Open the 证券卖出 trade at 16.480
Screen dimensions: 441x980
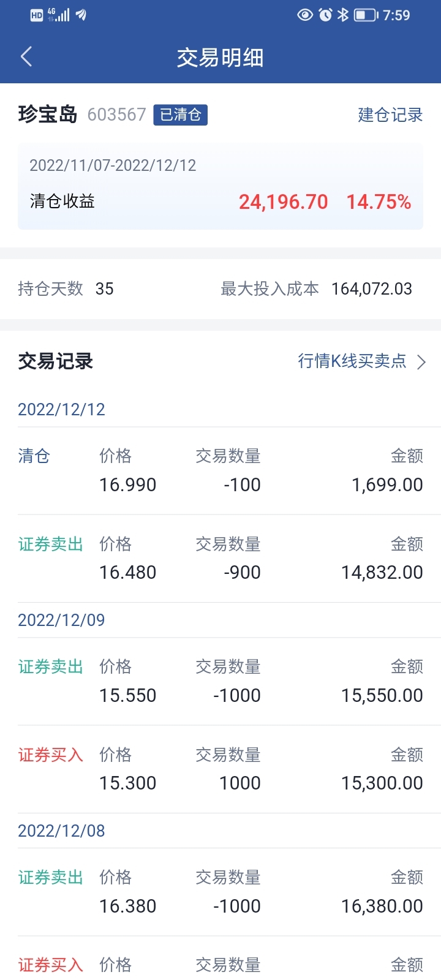point(221,558)
